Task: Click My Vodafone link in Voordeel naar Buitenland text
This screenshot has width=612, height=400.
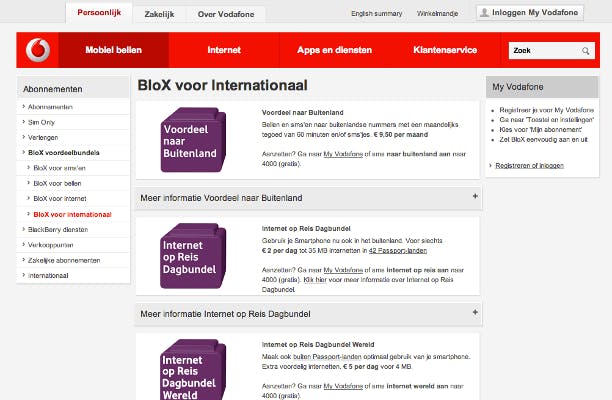Action: pos(343,154)
